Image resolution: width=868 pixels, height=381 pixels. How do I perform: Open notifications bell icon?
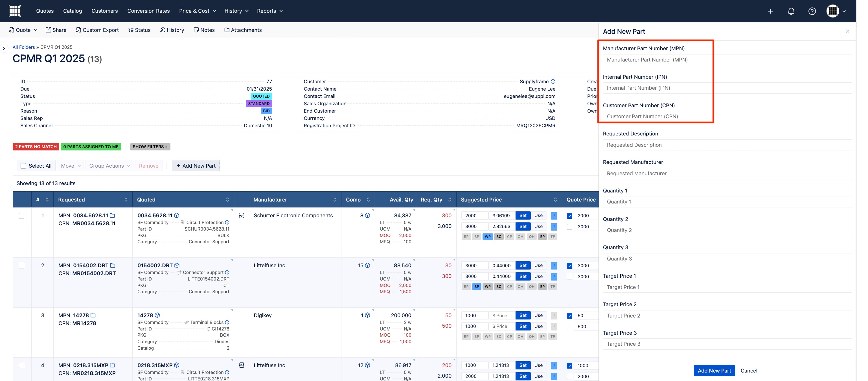pyautogui.click(x=791, y=11)
